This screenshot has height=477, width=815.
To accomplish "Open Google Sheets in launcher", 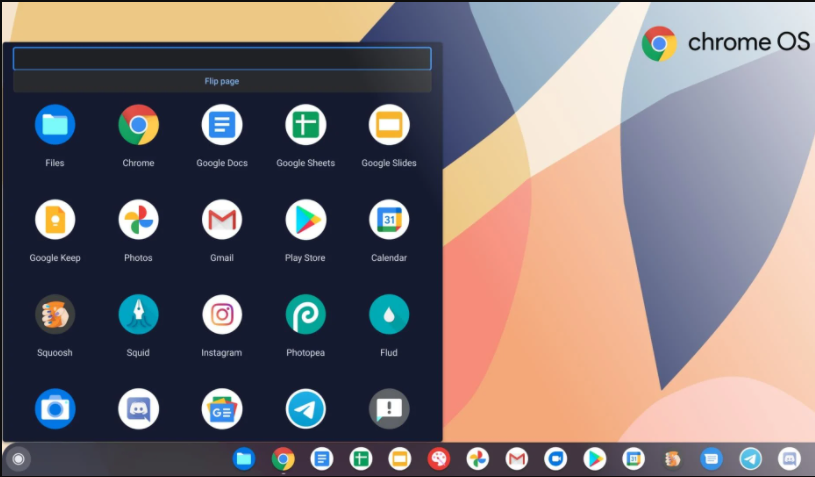I will click(x=306, y=125).
